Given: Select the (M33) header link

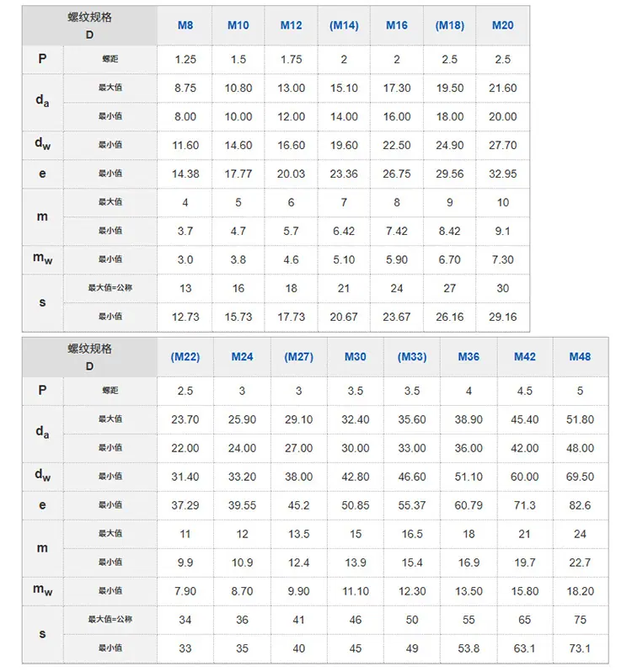Looking at the screenshot, I should click(412, 357).
